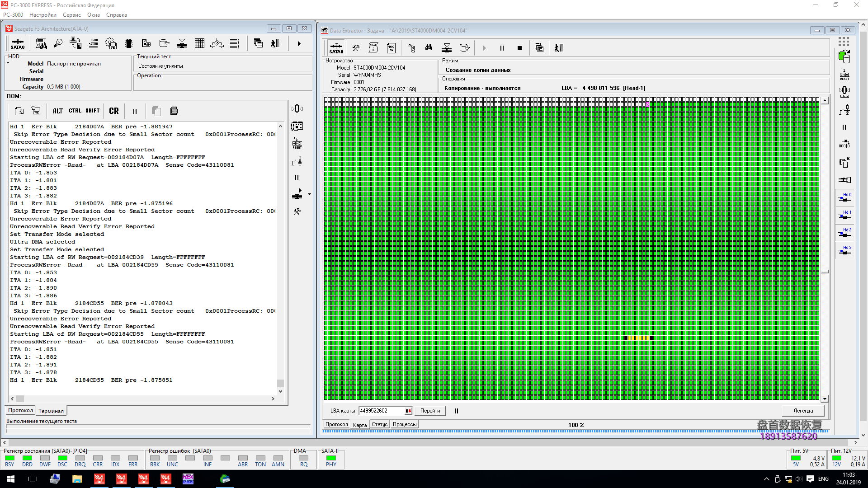Image resolution: width=868 pixels, height=488 pixels.
Task: Open the folder tree icon in Data Extractor
Action: [x=411, y=48]
